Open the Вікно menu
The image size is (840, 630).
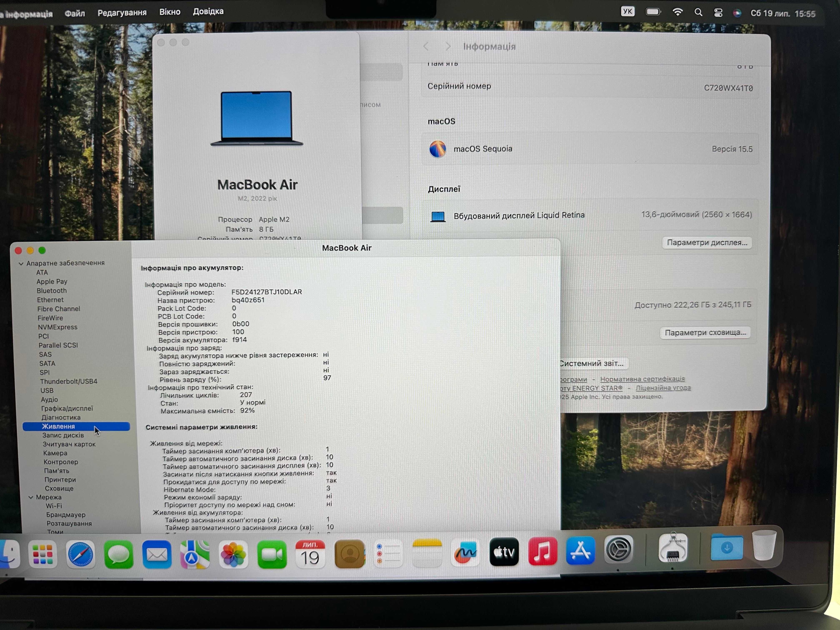tap(170, 12)
